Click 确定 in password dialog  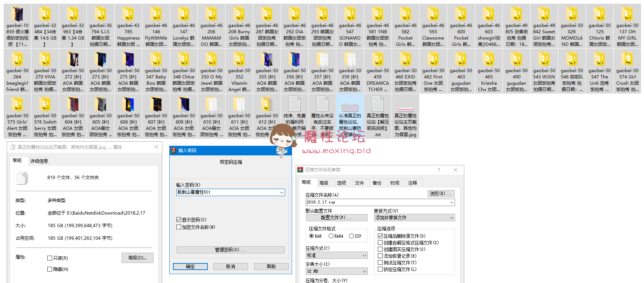(x=190, y=266)
